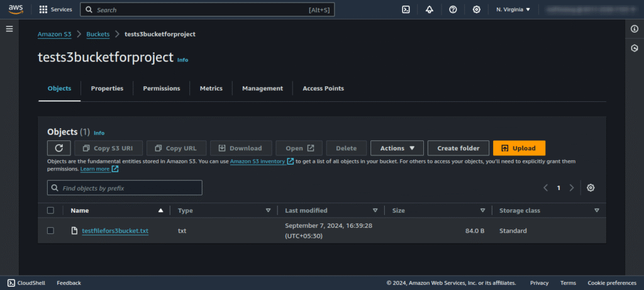
Task: Sort by the Name column arrow
Action: point(161,211)
